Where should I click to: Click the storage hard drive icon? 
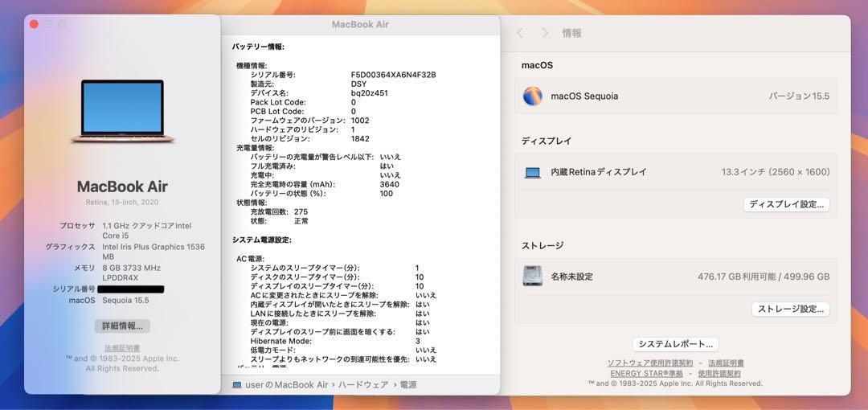pyautogui.click(x=533, y=276)
